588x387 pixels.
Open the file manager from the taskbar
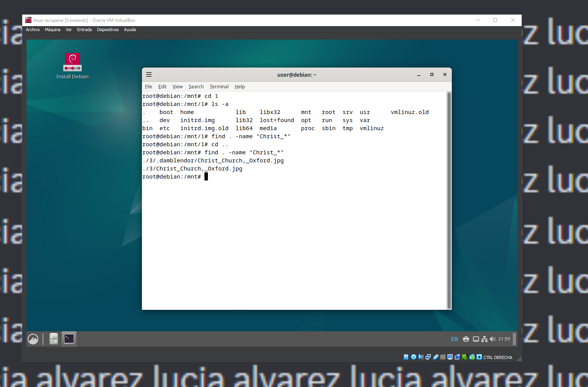53,339
